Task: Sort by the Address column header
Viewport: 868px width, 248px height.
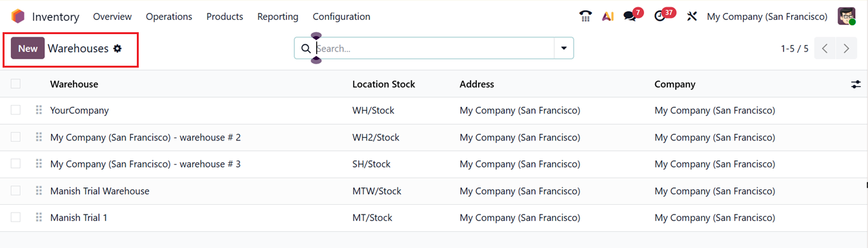Action: 477,84
